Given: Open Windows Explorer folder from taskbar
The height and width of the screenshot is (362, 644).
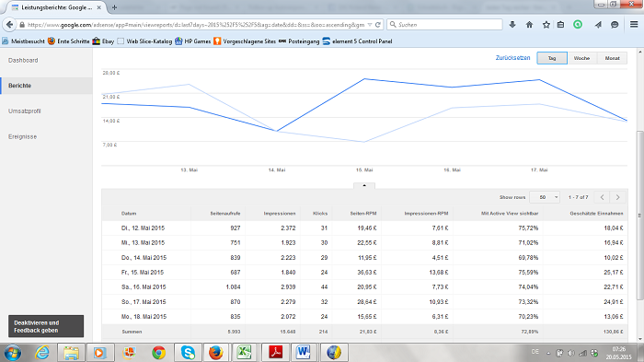Looking at the screenshot, I should click(x=71, y=353).
